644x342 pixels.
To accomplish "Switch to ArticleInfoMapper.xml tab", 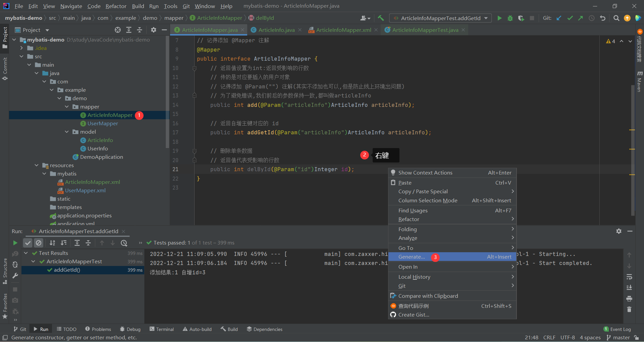I will pos(343,30).
